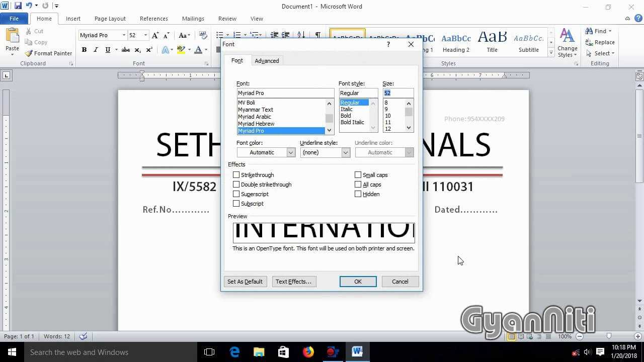Viewport: 644px width, 362px height.
Task: Open Microsoft Edge from the taskbar
Action: [x=234, y=352]
